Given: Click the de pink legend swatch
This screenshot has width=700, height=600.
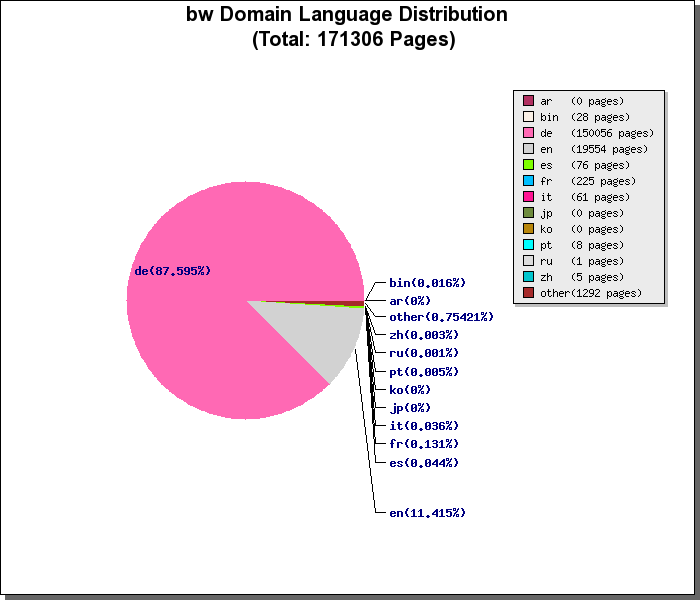Looking at the screenshot, I should pos(528,133).
